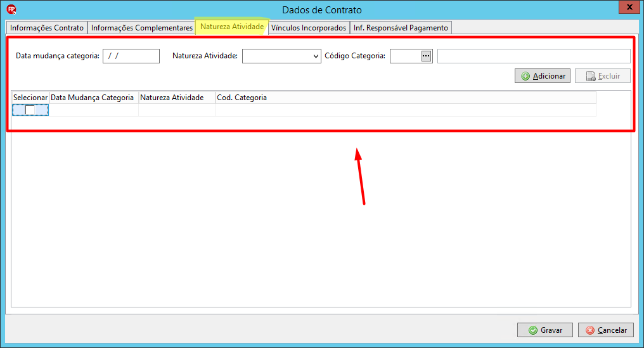Click the category description text field
Screen dimensions: 644x348
pos(534,56)
